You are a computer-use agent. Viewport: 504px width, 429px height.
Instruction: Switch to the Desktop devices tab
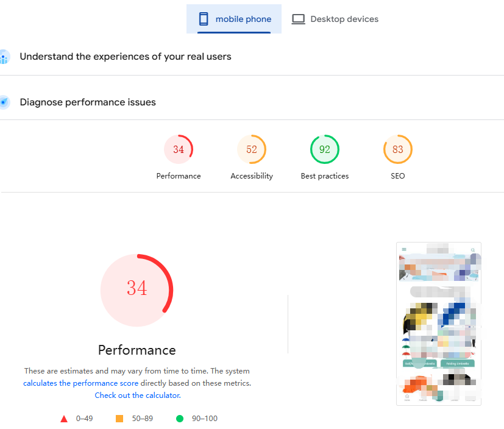point(335,19)
